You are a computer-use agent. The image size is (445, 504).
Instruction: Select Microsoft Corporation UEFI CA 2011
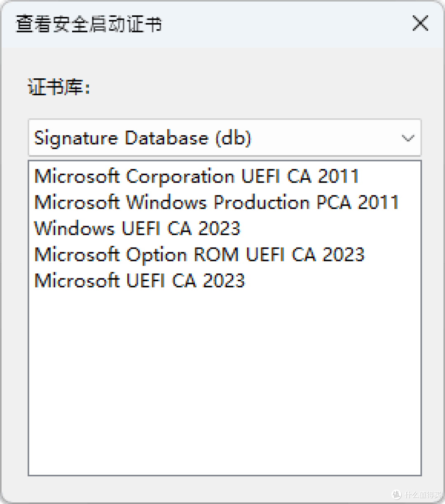[197, 176]
